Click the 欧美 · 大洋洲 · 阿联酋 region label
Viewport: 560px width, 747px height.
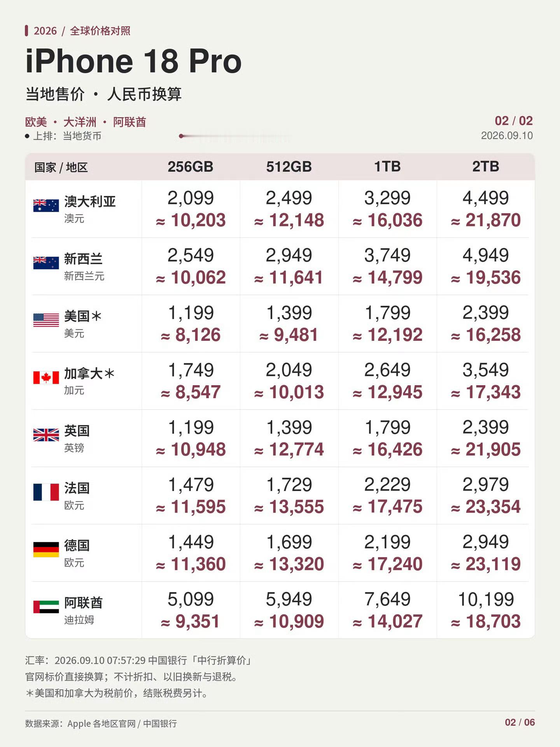[x=86, y=122]
